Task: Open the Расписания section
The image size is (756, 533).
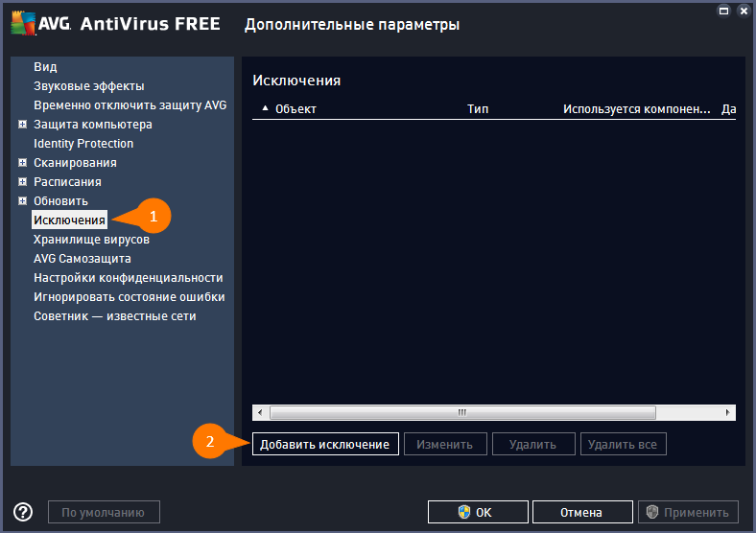Action: [67, 182]
